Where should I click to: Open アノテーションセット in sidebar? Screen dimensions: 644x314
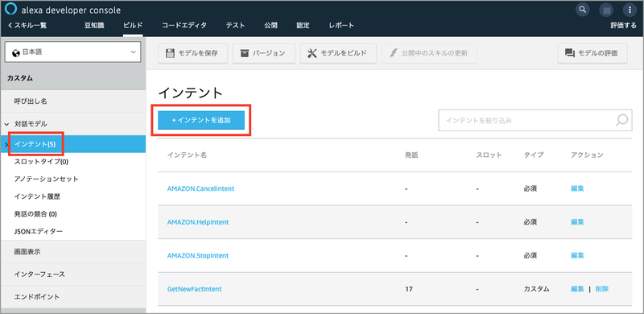pyautogui.click(x=46, y=179)
